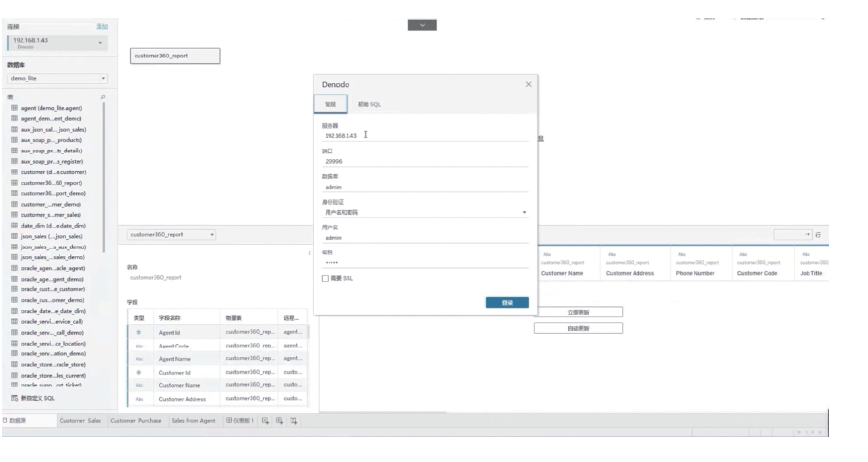The width and height of the screenshot is (868, 462).
Task: Click 新自定义 SQL entry
Action: point(39,398)
